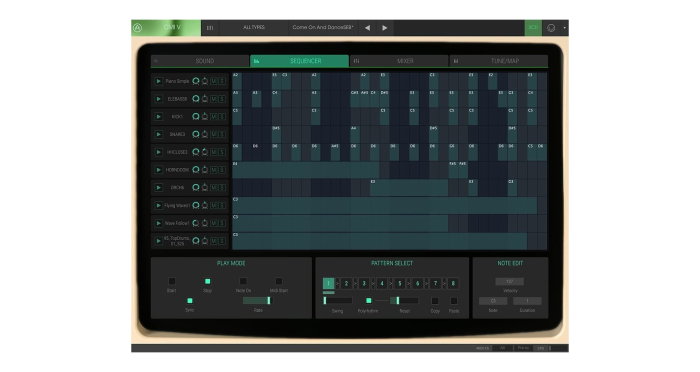
Task: Expand the small arrow beside MIDI icon
Action: pos(564,28)
